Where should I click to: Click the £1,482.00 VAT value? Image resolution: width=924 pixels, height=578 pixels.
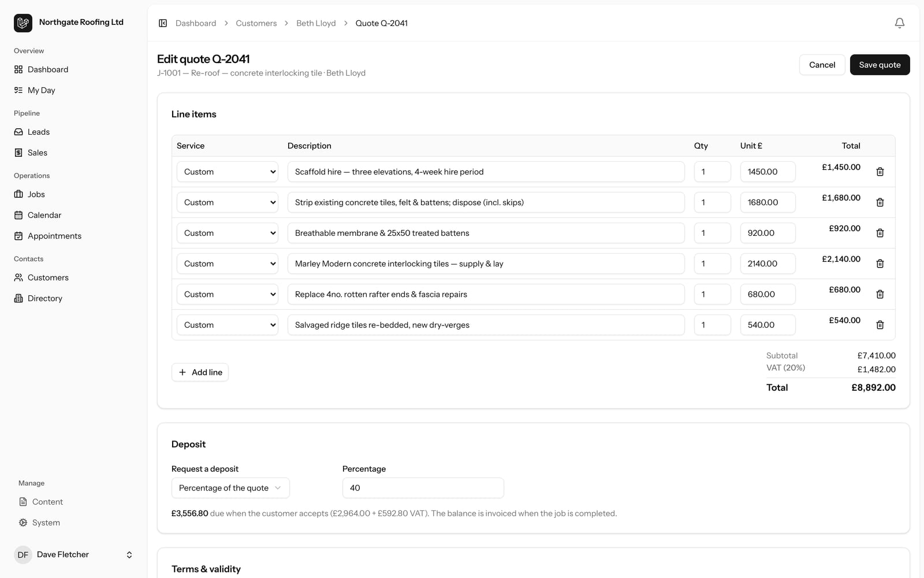coord(877,369)
